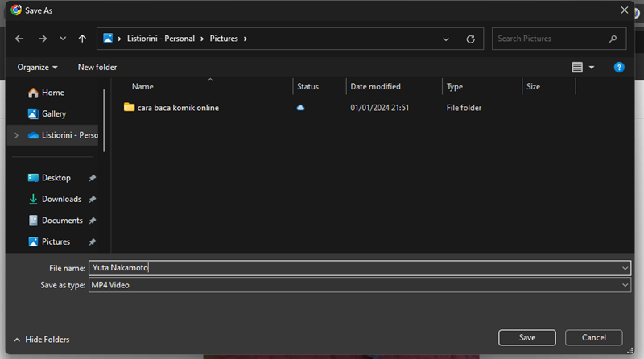The width and height of the screenshot is (644, 359).
Task: Click the Save button
Action: (x=526, y=338)
